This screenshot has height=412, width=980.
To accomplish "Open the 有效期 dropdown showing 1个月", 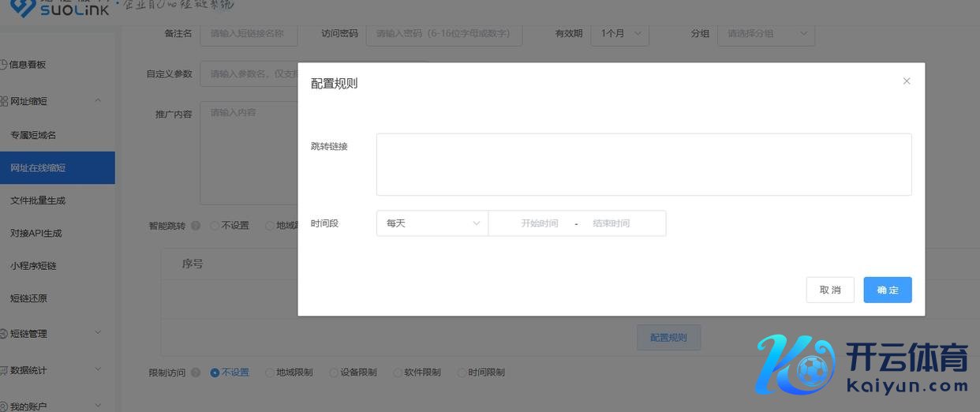I will point(623,34).
